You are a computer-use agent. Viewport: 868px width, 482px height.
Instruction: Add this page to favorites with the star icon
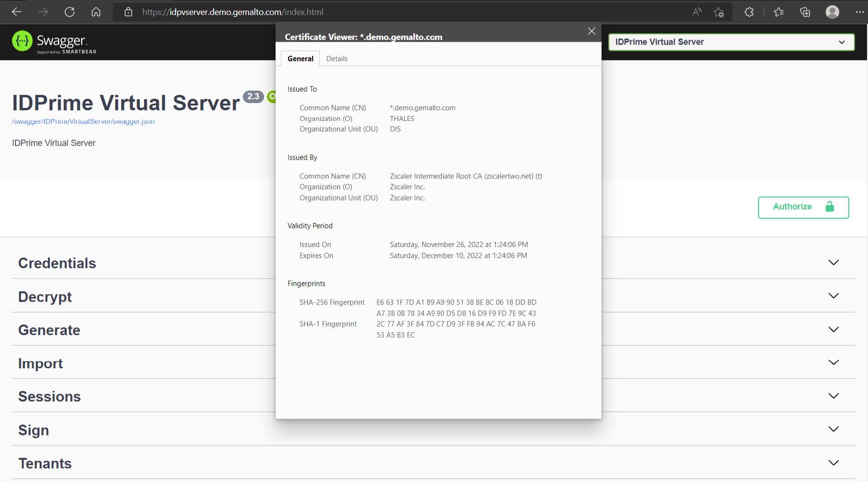[x=719, y=12]
